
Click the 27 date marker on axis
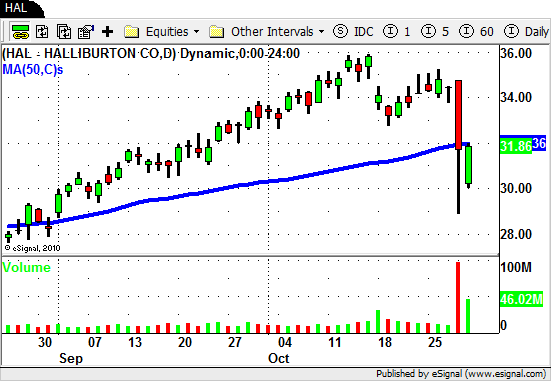[x=235, y=342]
